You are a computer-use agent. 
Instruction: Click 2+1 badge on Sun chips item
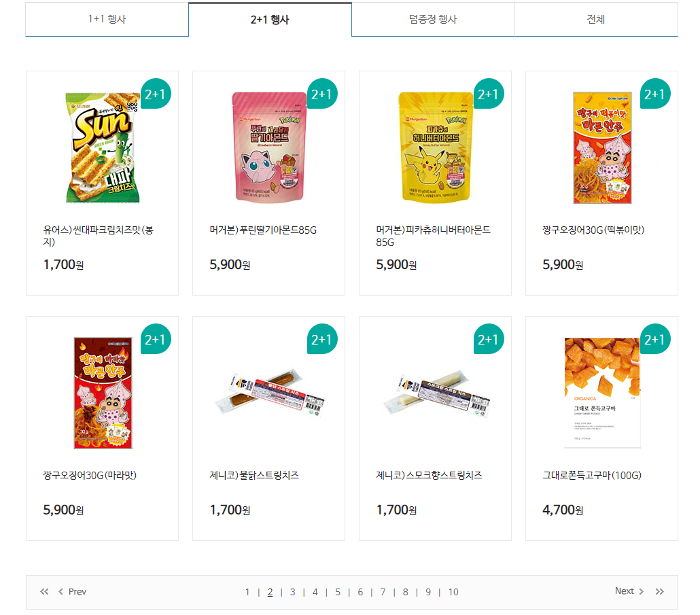pyautogui.click(x=156, y=94)
